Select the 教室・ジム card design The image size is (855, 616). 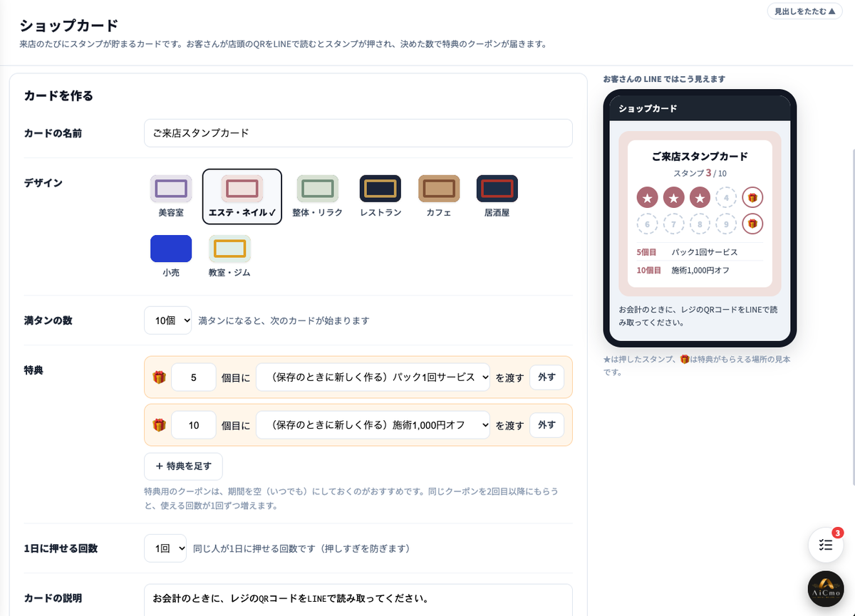pyautogui.click(x=229, y=256)
